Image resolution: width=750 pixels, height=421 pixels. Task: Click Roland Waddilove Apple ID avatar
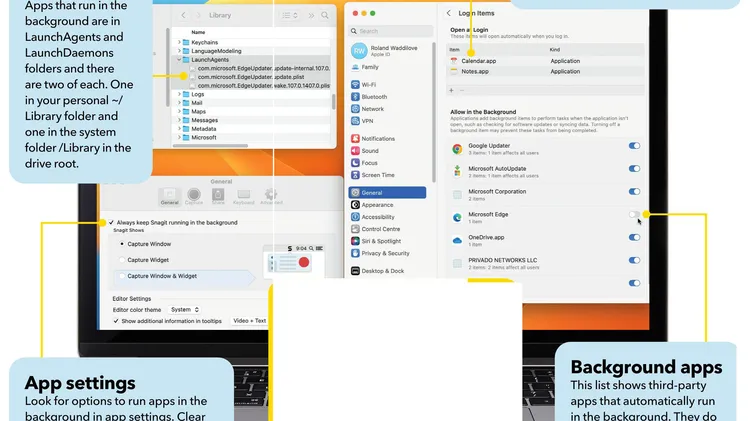[x=359, y=50]
